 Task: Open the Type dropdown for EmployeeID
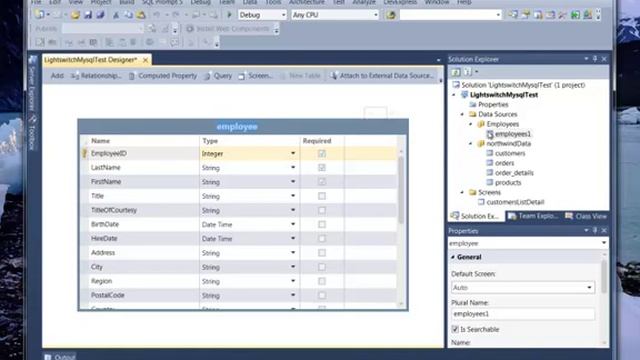293,153
